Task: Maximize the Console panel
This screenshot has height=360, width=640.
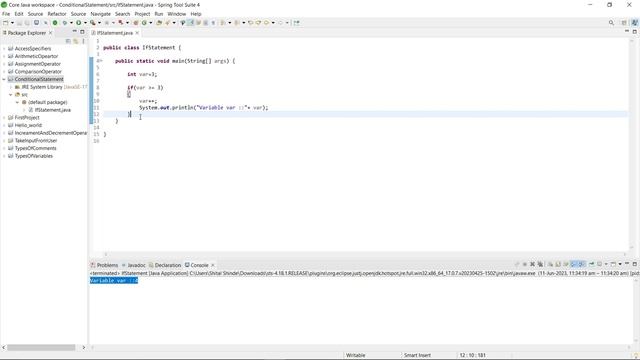Action: click(x=635, y=264)
